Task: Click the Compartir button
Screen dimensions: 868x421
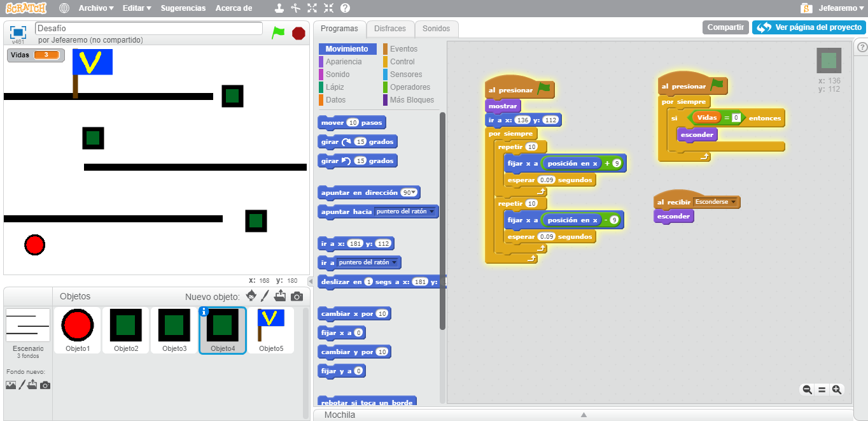Action: pos(725,27)
